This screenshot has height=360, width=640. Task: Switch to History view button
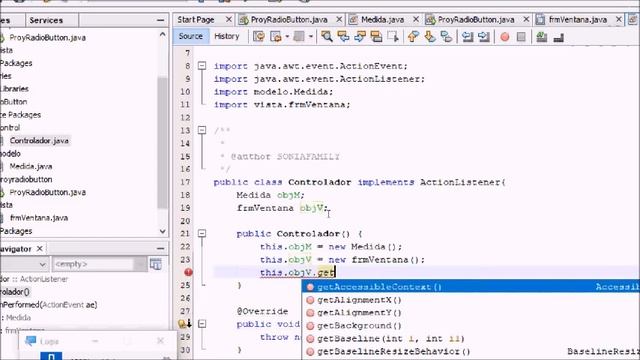227,36
